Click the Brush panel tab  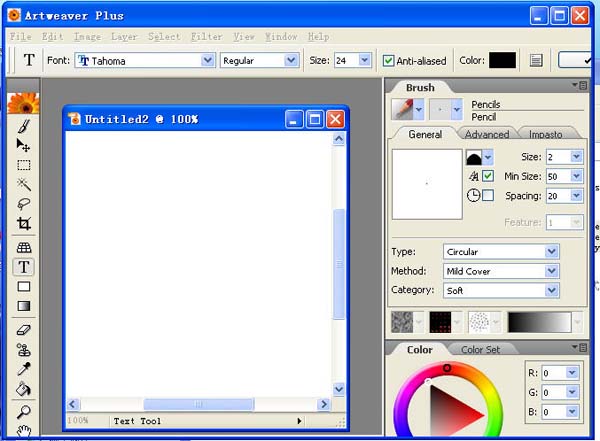click(x=420, y=88)
